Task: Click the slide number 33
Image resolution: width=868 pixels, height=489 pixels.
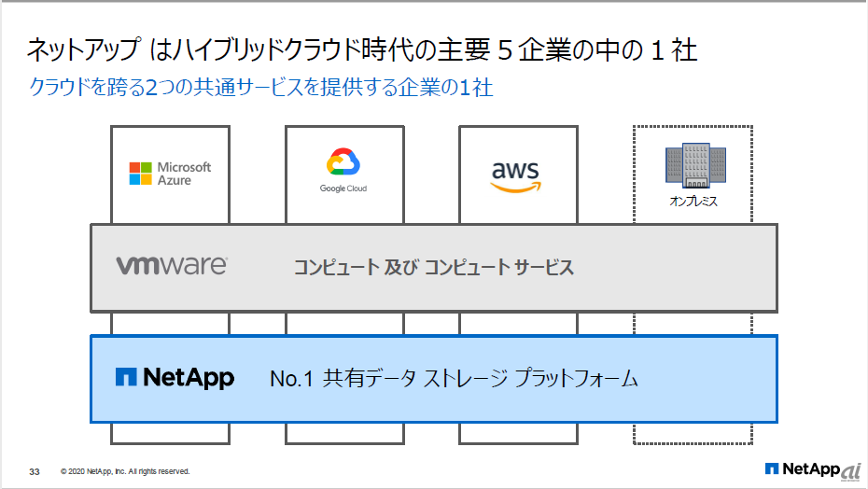Action: (35, 471)
